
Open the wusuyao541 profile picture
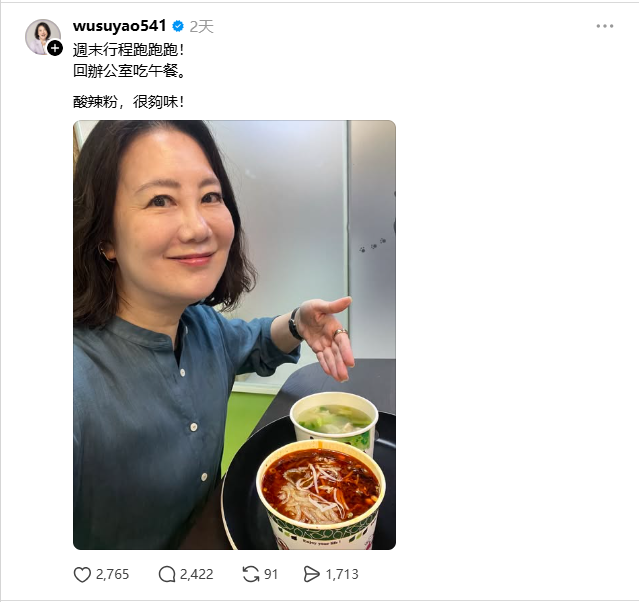point(42,36)
